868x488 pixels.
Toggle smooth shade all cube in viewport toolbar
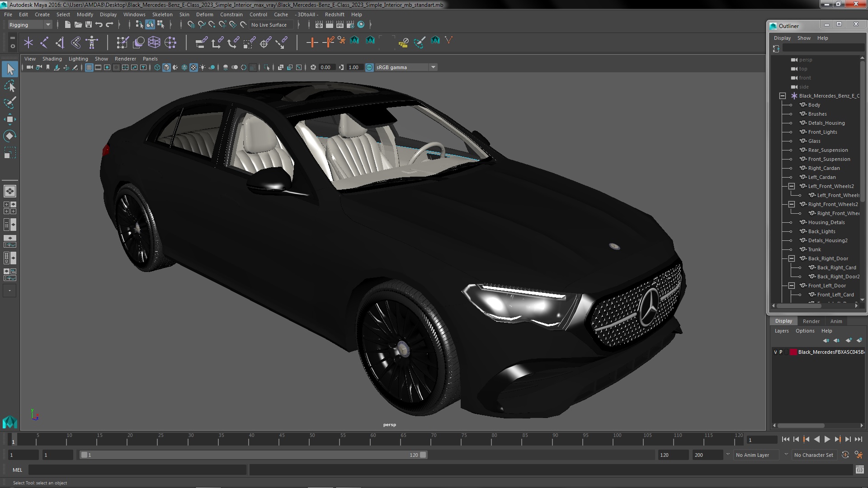point(166,67)
